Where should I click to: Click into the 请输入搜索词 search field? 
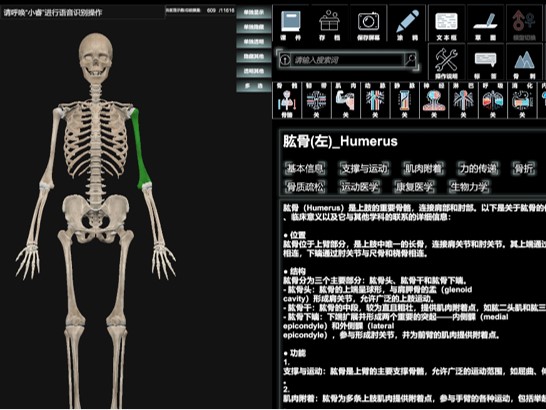pos(348,60)
